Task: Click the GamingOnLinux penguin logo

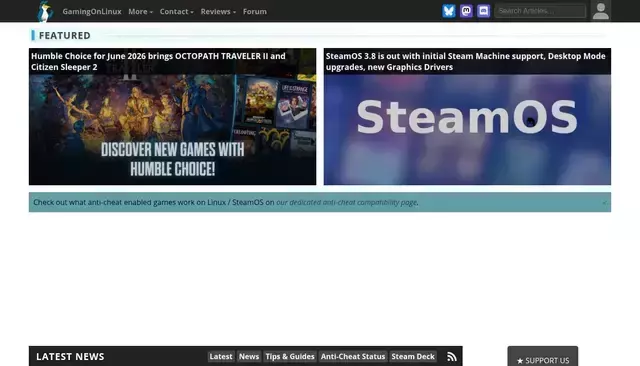Action: (45, 11)
